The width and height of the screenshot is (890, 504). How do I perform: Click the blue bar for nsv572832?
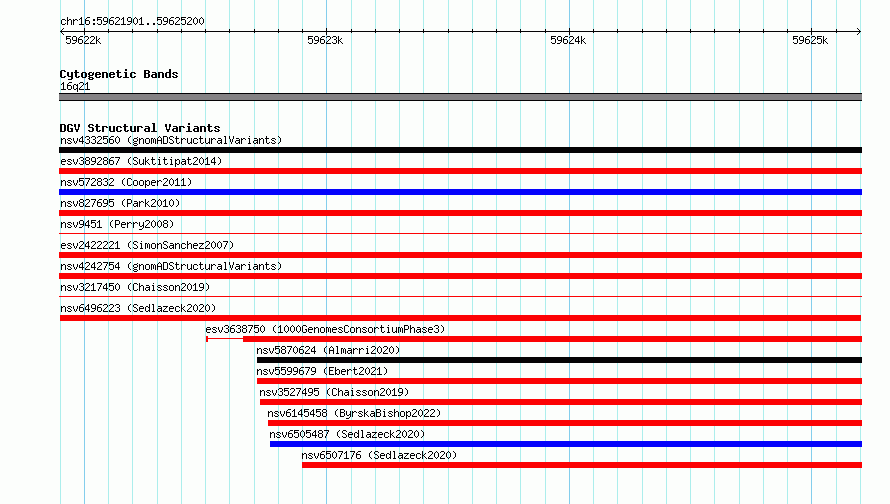(x=460, y=192)
